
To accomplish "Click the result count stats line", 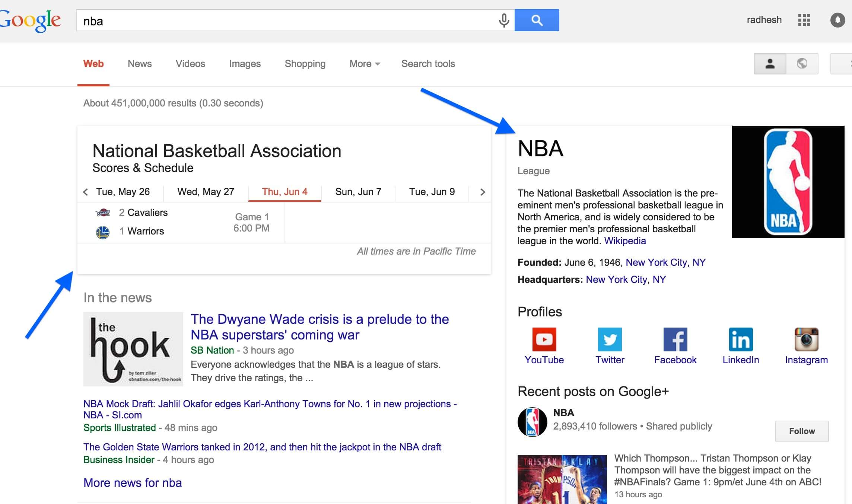I will point(173,103).
